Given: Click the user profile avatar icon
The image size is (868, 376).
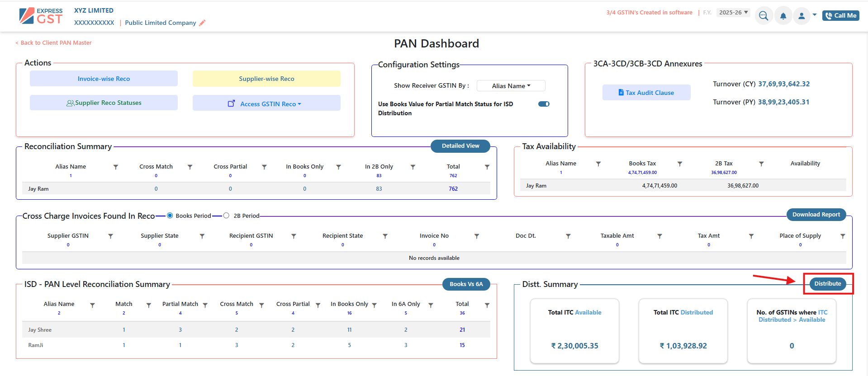Looking at the screenshot, I should click(802, 16).
